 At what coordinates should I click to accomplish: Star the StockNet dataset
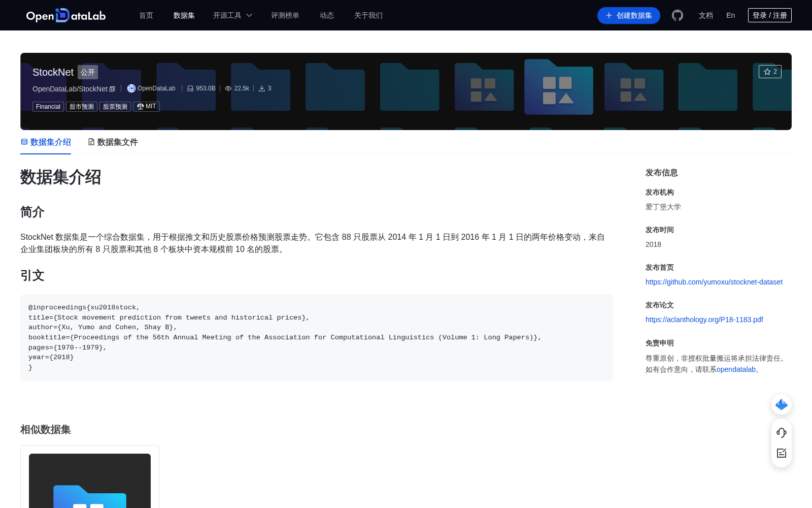tap(770, 72)
